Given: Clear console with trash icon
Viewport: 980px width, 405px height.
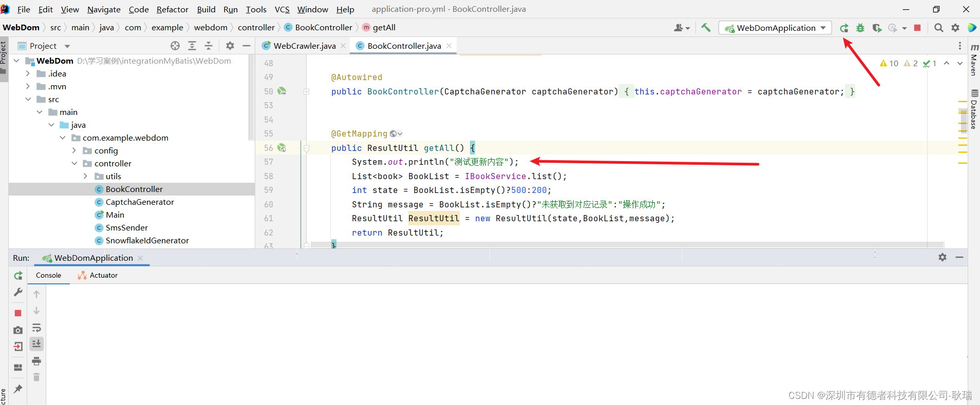Looking at the screenshot, I should tap(36, 377).
